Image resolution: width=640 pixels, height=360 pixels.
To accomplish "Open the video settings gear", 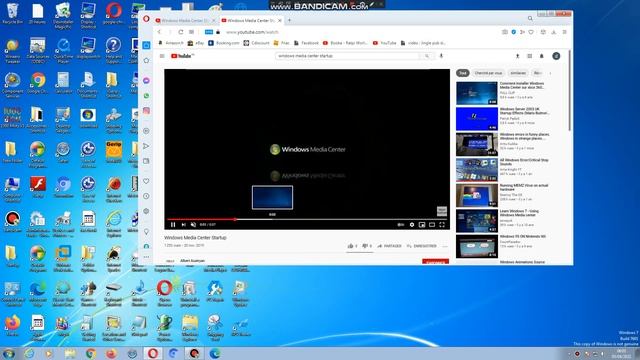I will (412, 224).
